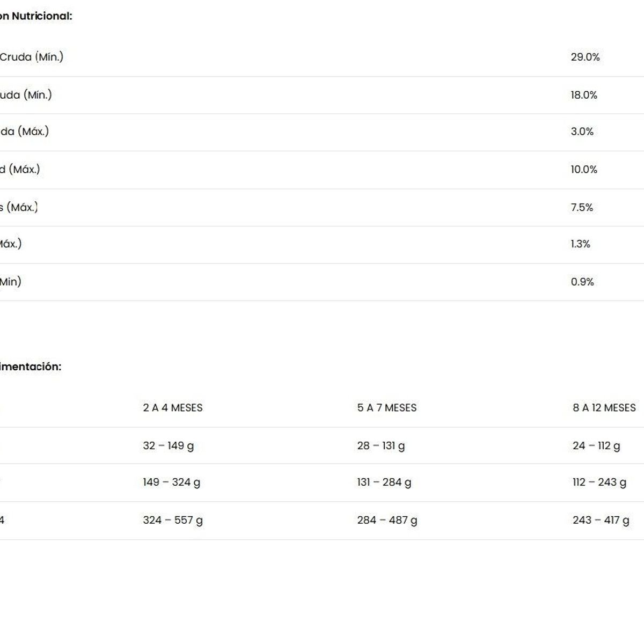The width and height of the screenshot is (644, 644).
Task: Select the 18.0% nutrition value
Action: [584, 95]
